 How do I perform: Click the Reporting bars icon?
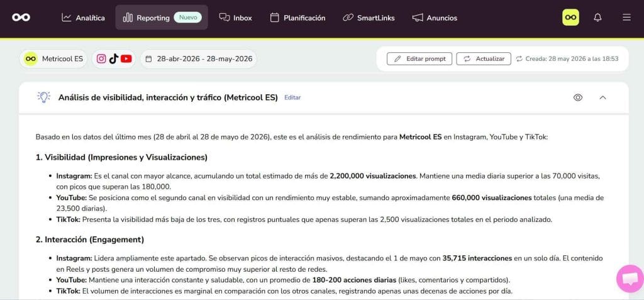coord(128,18)
